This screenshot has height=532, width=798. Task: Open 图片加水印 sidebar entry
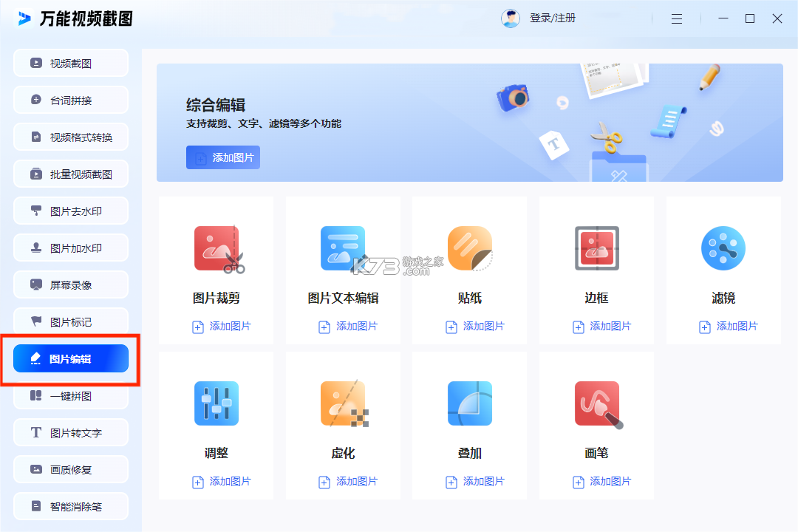tap(71, 248)
